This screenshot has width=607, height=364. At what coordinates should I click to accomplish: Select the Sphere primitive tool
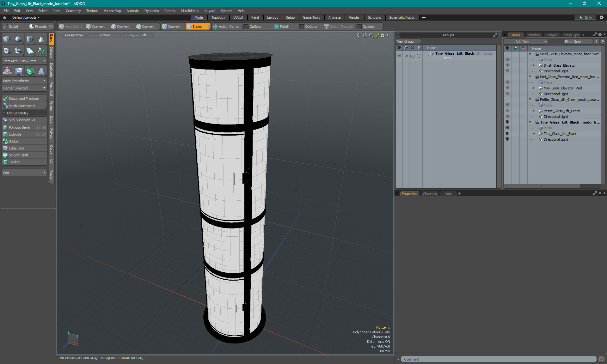18,39
